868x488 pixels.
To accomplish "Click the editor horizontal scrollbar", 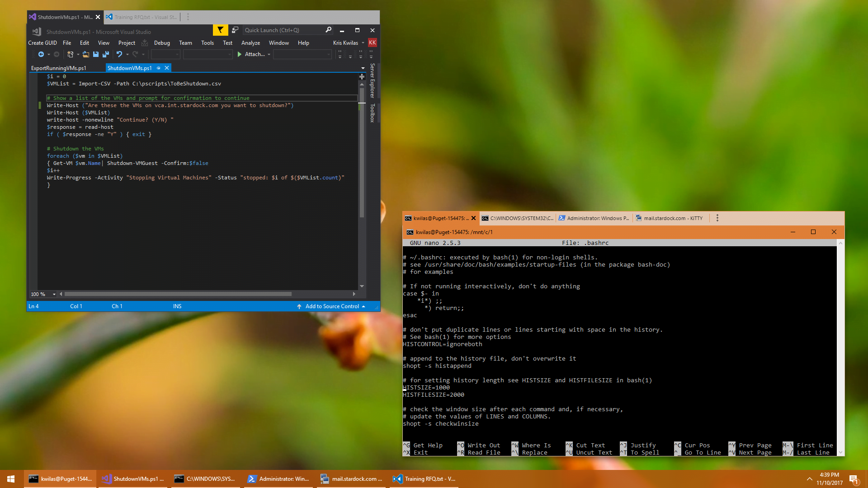I will tap(178, 294).
